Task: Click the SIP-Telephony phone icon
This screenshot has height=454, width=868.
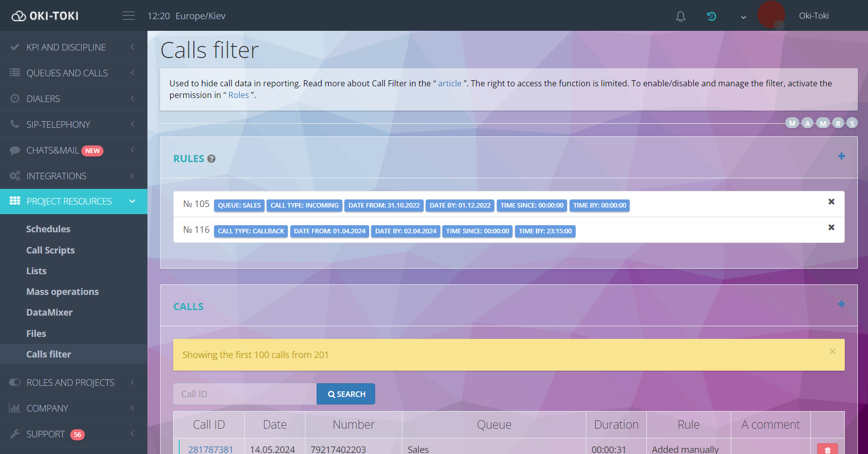Action: [15, 124]
